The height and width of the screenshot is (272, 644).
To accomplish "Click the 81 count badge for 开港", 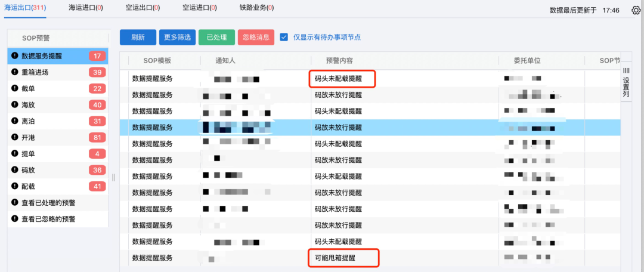I will [x=97, y=137].
